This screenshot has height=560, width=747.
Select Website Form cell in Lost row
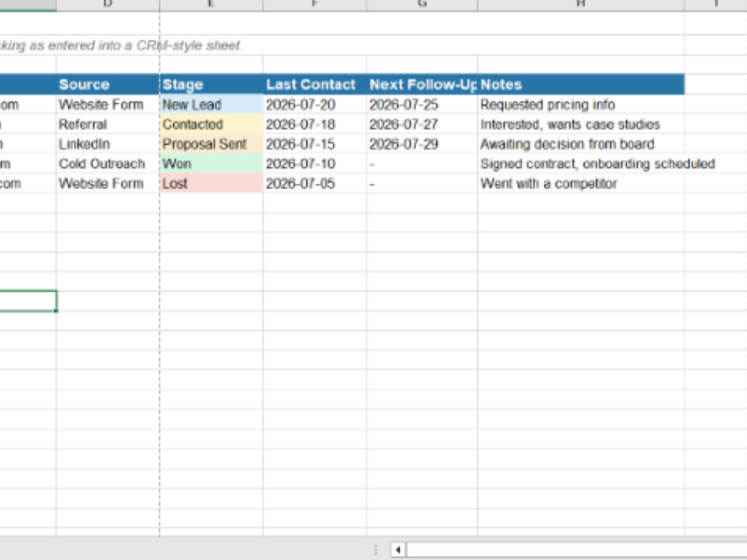pyautogui.click(x=108, y=184)
